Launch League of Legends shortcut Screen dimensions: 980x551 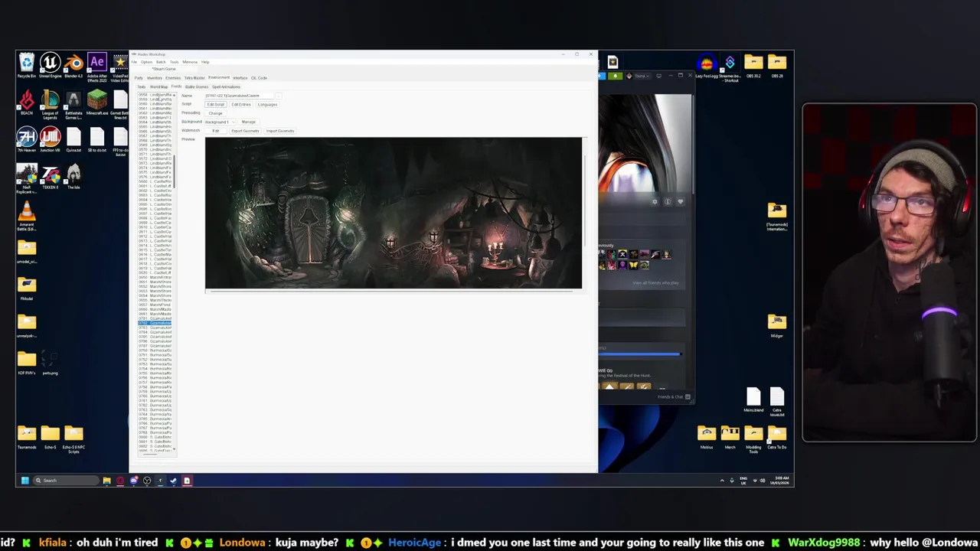50,104
